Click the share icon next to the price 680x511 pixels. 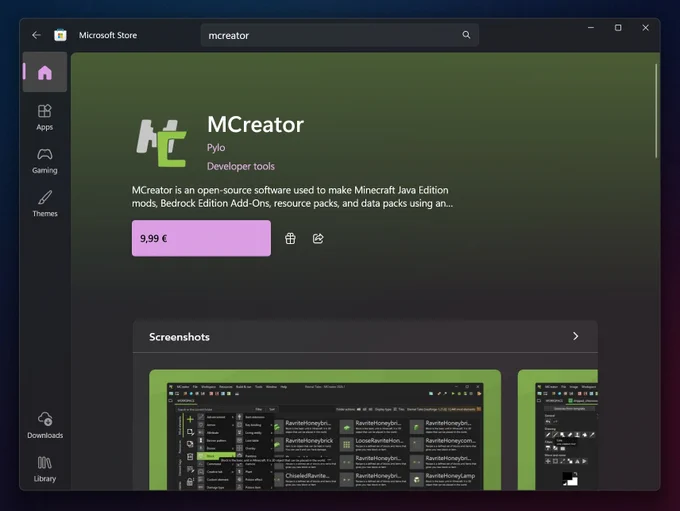point(318,239)
